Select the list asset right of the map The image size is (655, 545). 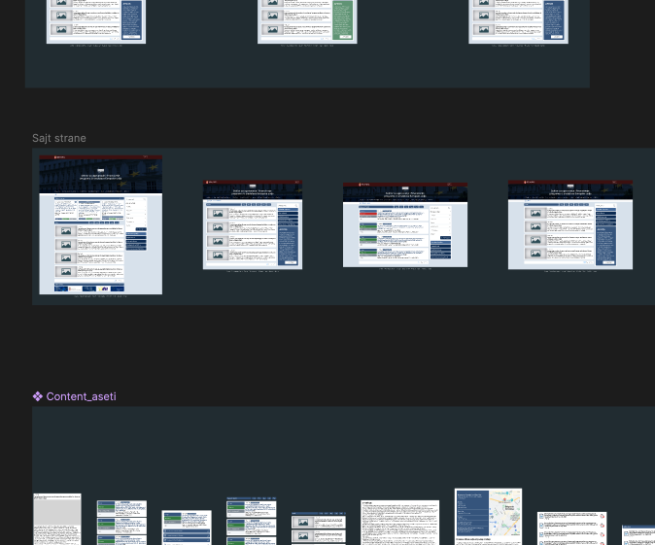571,527
